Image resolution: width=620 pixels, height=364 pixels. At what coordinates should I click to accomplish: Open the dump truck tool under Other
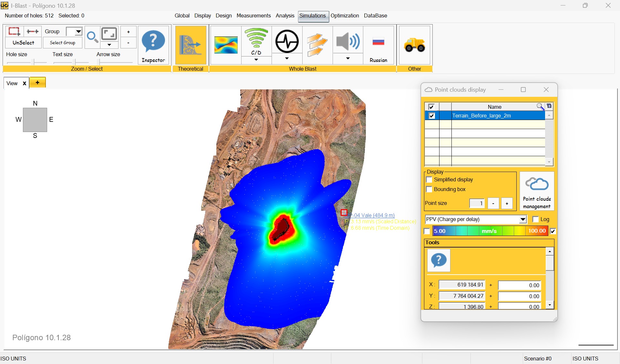tap(415, 45)
